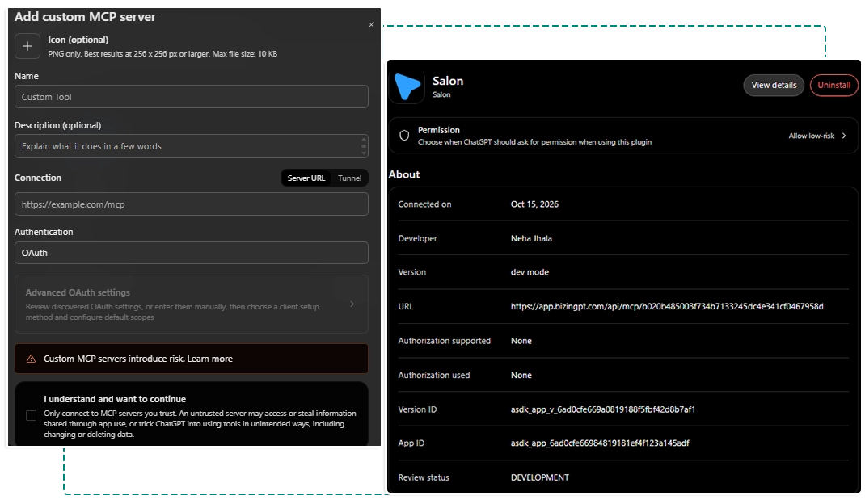Switch to the Tunnel connection tab
865x504 pixels.
(350, 178)
